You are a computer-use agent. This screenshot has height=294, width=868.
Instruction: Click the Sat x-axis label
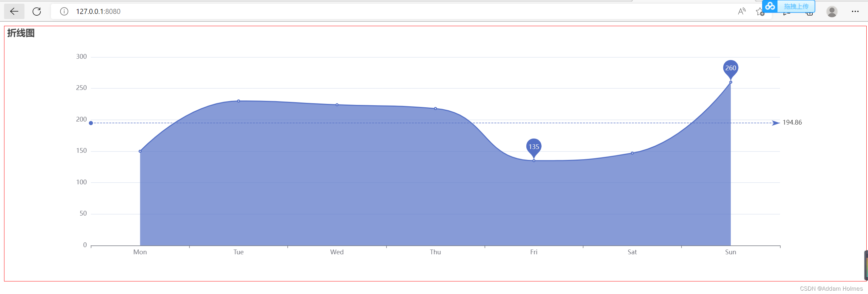coord(632,252)
